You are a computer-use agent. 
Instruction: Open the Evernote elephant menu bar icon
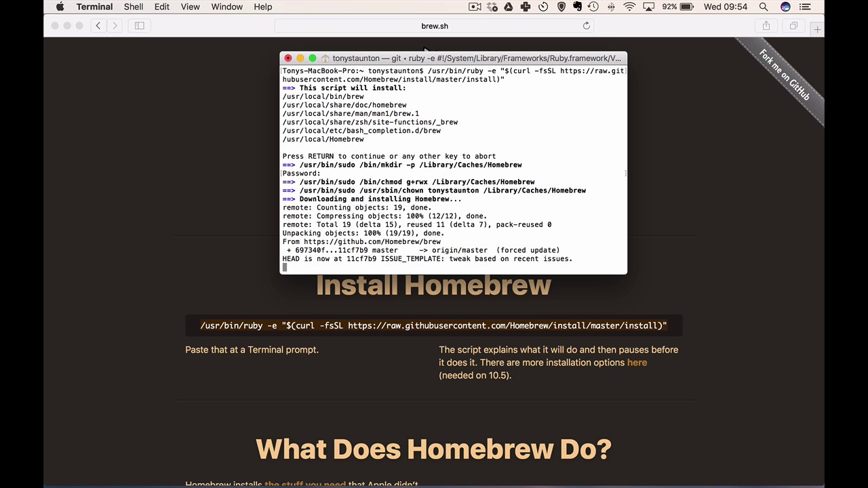(x=577, y=7)
